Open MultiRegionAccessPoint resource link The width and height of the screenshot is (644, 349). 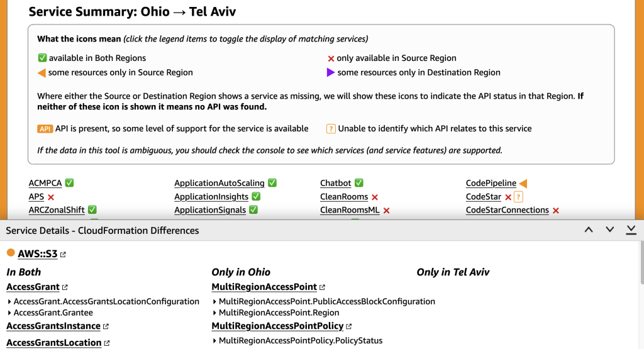[264, 287]
